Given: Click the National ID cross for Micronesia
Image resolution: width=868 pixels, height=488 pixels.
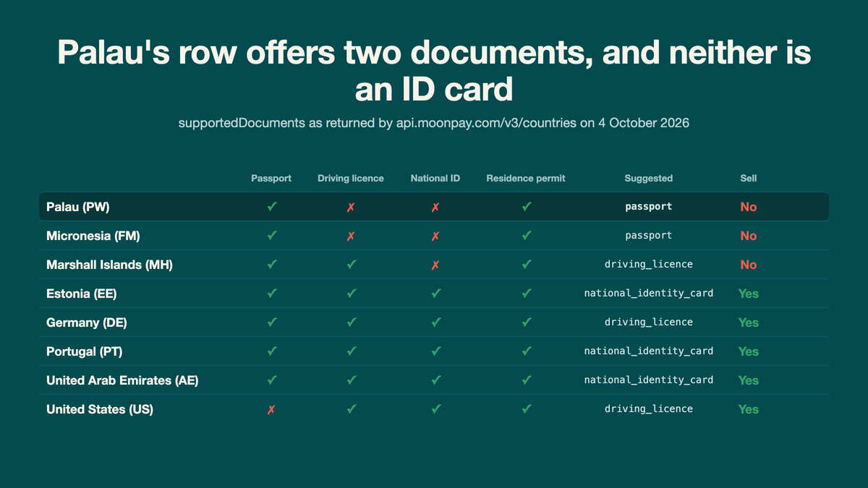Looking at the screenshot, I should click(435, 236).
